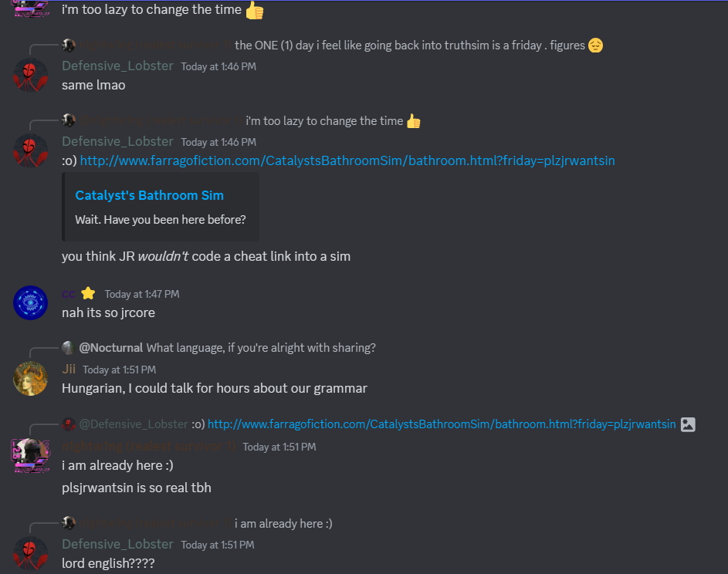The width and height of the screenshot is (728, 574).
Task: Click Defensive_Lobster's avatar beside 'same lmao'
Action: click(30, 75)
